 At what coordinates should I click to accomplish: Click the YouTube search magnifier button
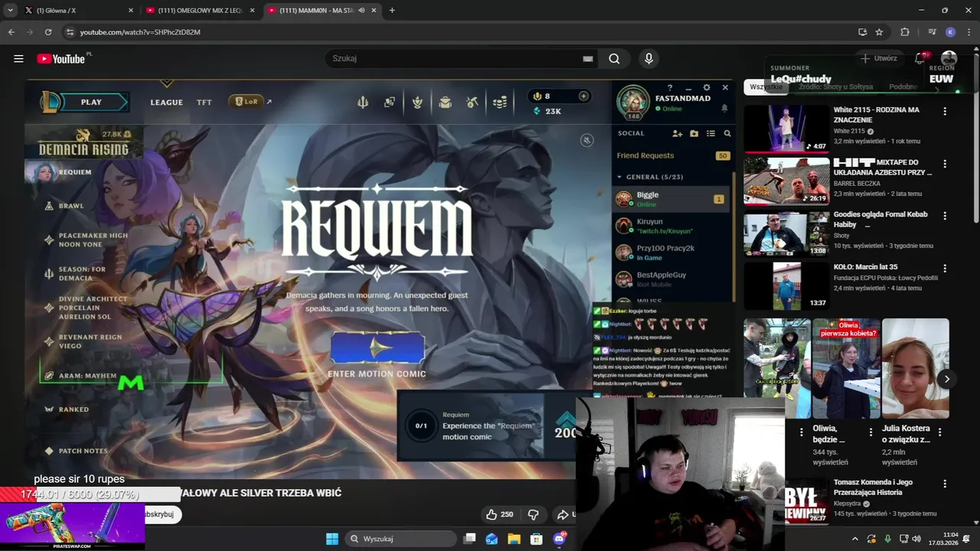614,59
